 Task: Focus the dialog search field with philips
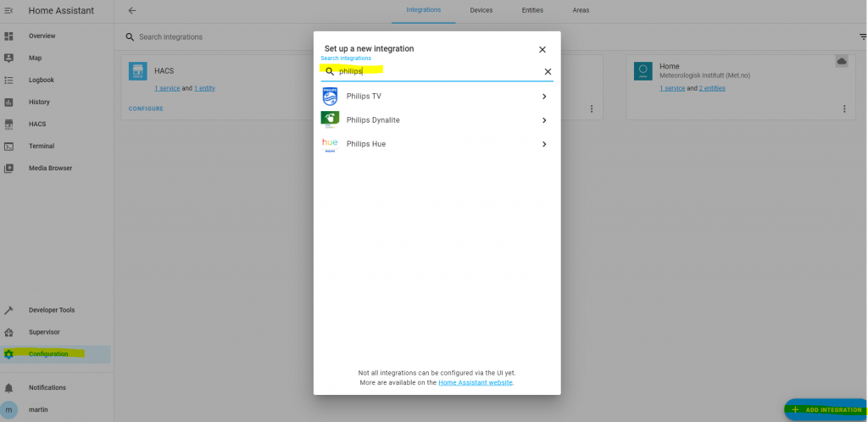click(x=437, y=71)
